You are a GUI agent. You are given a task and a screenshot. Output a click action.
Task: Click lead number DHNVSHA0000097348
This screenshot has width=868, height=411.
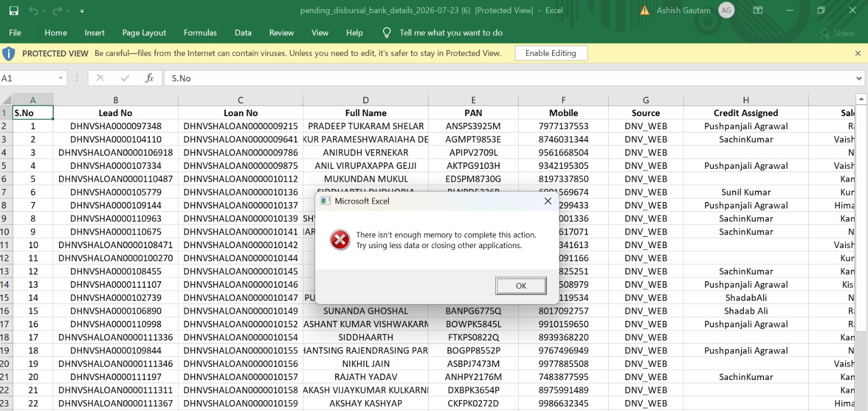(x=116, y=126)
